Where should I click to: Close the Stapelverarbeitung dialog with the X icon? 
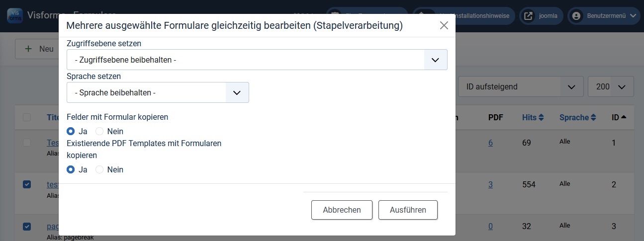pyautogui.click(x=444, y=26)
